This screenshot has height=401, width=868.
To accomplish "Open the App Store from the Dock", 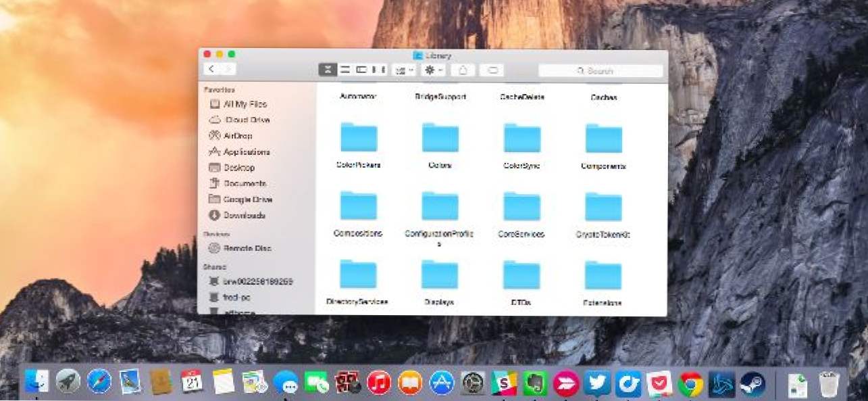I will point(442,383).
